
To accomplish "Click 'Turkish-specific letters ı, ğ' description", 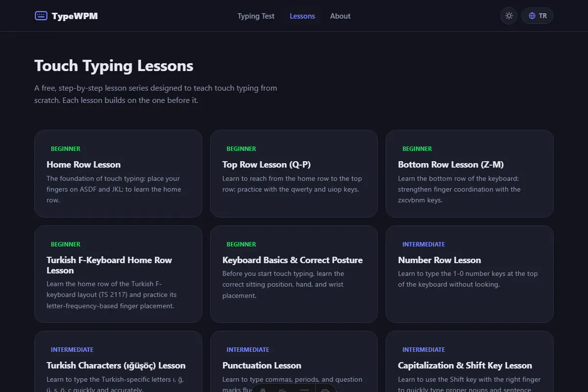I will [x=115, y=385].
